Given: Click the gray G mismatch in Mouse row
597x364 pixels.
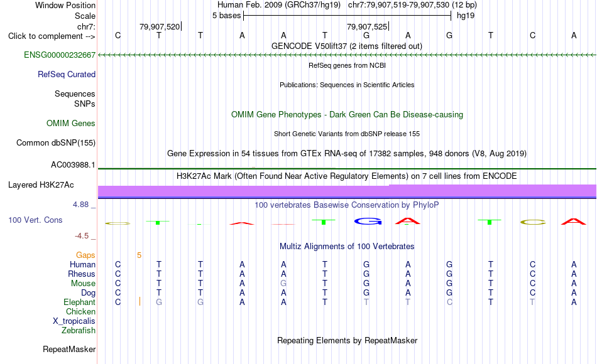Looking at the screenshot, I should pyautogui.click(x=283, y=284).
